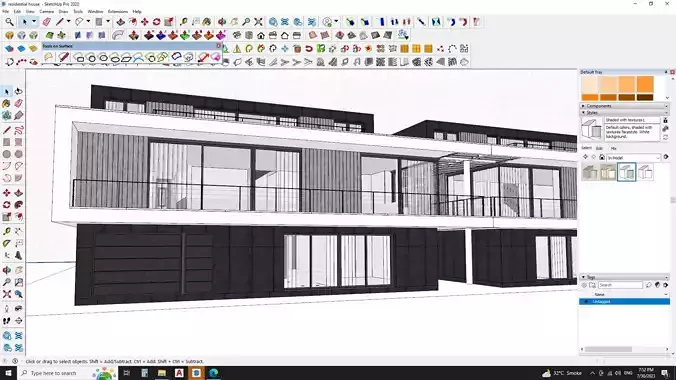Choose the Circle tool in left toolbar
Viewport: 676px width, 380px height.
pos(6,154)
